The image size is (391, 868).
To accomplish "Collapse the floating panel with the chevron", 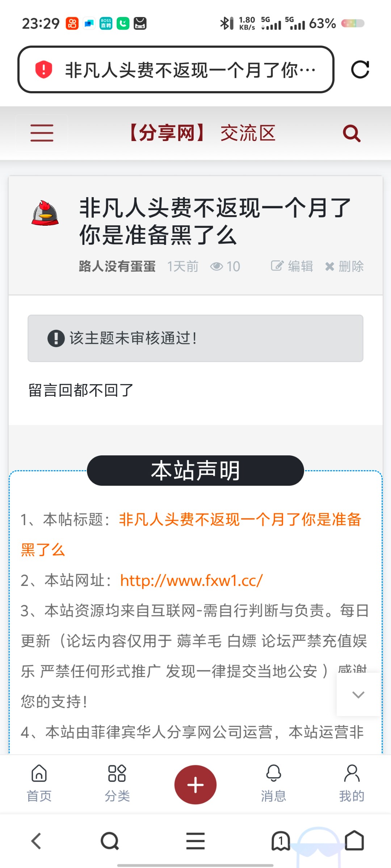I will [x=358, y=695].
